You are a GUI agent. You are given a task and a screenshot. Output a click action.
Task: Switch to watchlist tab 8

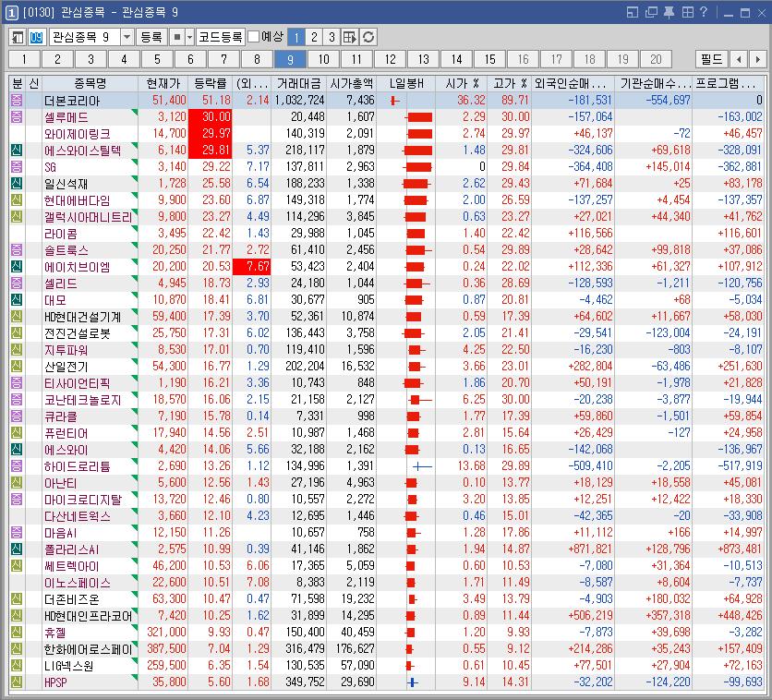click(x=257, y=59)
